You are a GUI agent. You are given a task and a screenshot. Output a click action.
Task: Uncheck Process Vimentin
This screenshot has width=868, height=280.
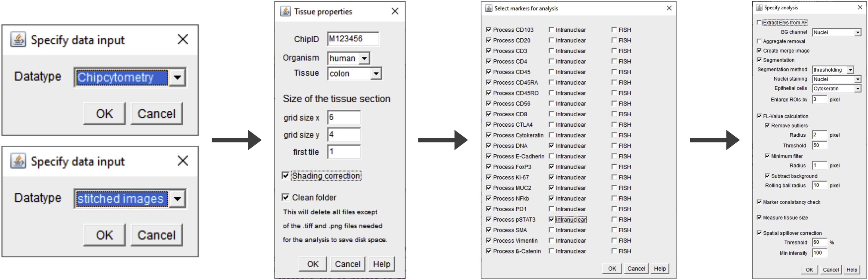click(488, 241)
